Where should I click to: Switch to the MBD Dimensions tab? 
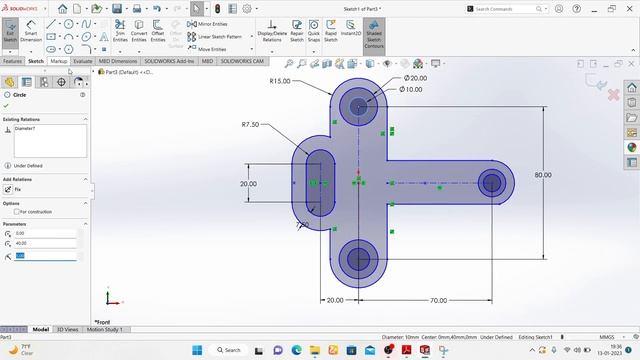[x=118, y=61]
